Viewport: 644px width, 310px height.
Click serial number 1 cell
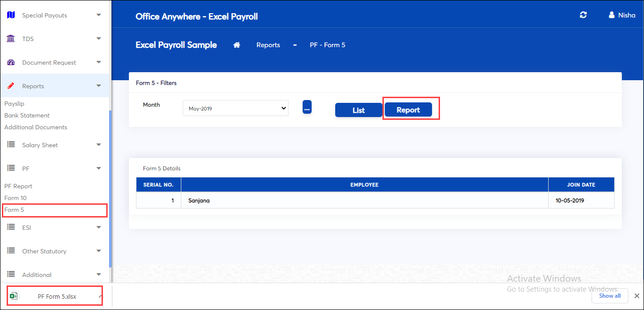coord(159,200)
